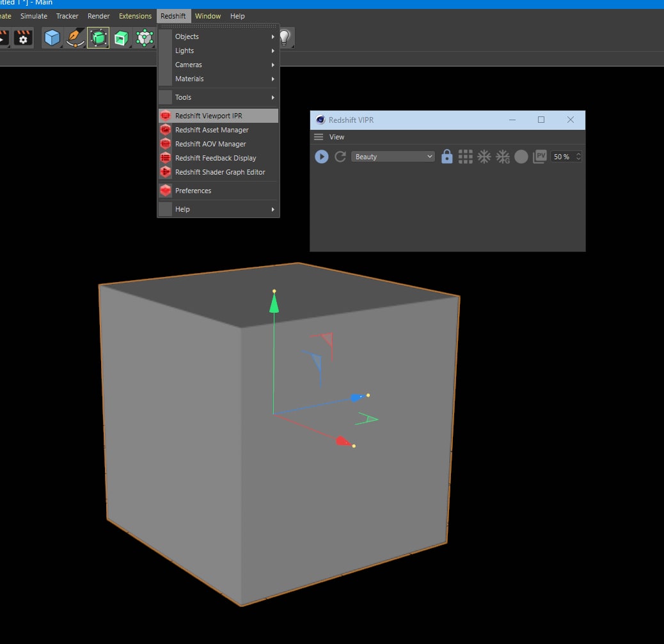The height and width of the screenshot is (644, 664).
Task: Expand the Materials submenu
Action: (219, 79)
